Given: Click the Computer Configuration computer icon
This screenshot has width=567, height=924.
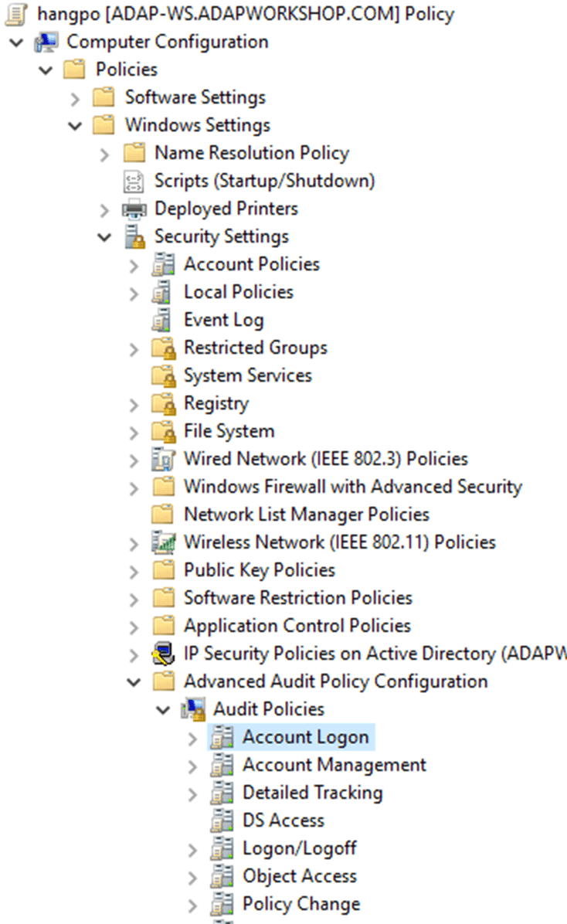Looking at the screenshot, I should 46,42.
